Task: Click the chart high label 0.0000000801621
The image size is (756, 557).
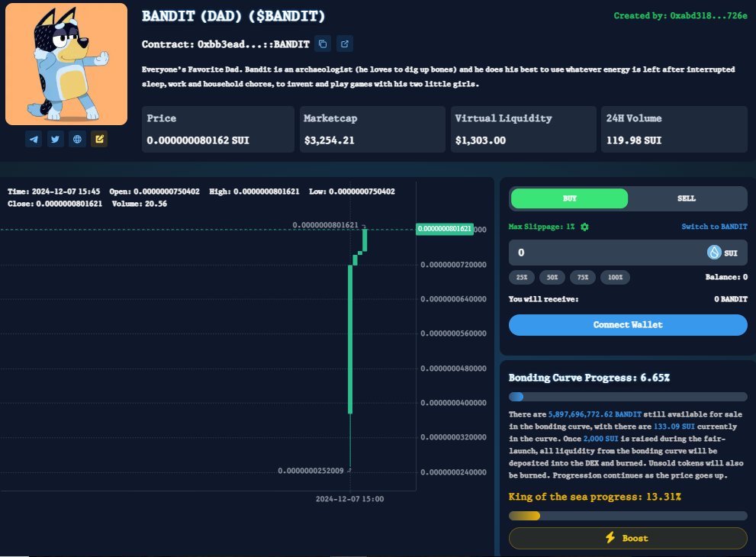Action: [x=326, y=225]
